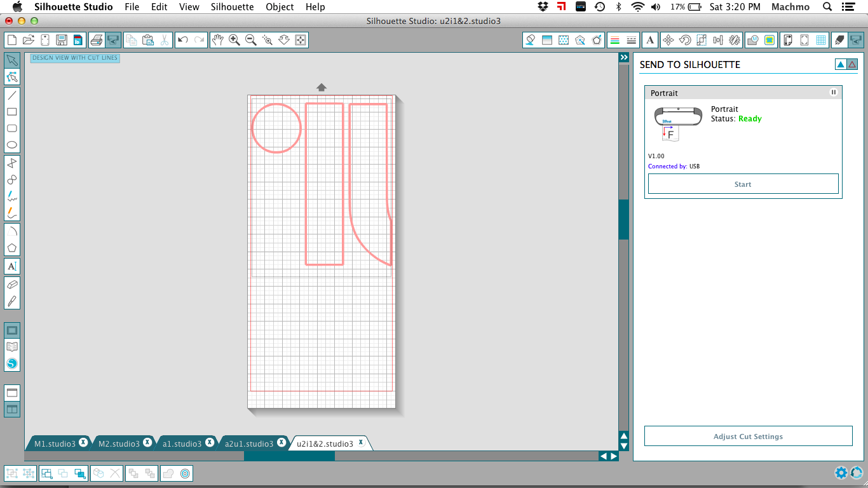Switch to the M1.studio3 tab
Screen dimensions: 868x488
(55, 444)
